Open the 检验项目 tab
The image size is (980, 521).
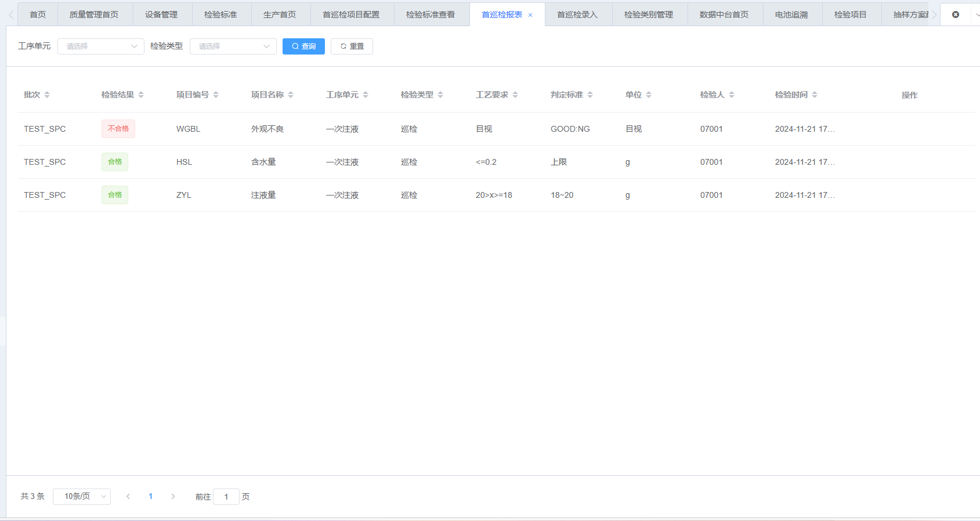(851, 15)
